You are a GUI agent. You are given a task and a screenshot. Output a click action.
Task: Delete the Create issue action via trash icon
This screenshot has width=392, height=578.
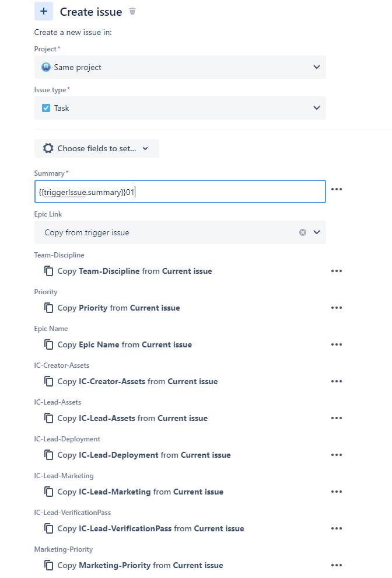[x=132, y=12]
